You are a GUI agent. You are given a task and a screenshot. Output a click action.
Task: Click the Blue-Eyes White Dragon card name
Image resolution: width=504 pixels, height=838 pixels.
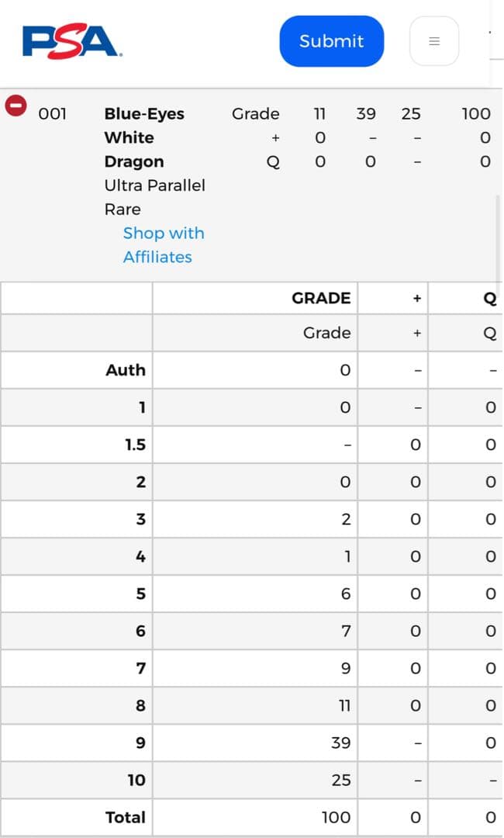[x=144, y=137]
